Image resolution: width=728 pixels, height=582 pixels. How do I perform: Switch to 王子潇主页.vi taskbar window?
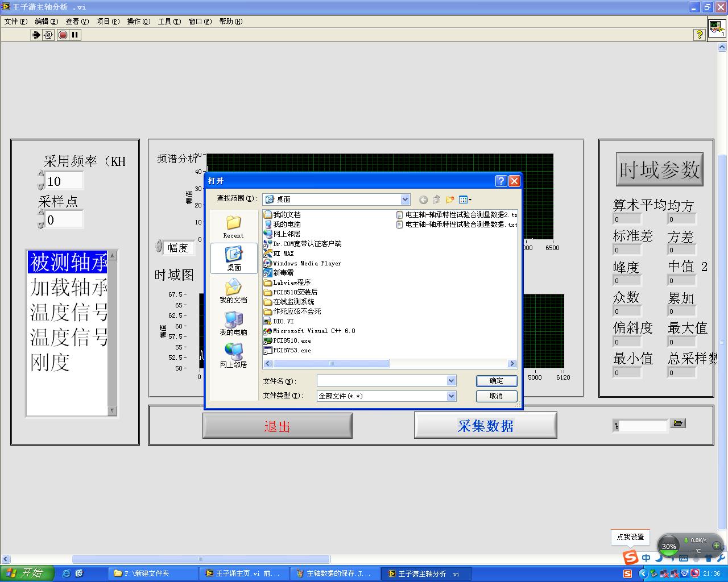(245, 573)
